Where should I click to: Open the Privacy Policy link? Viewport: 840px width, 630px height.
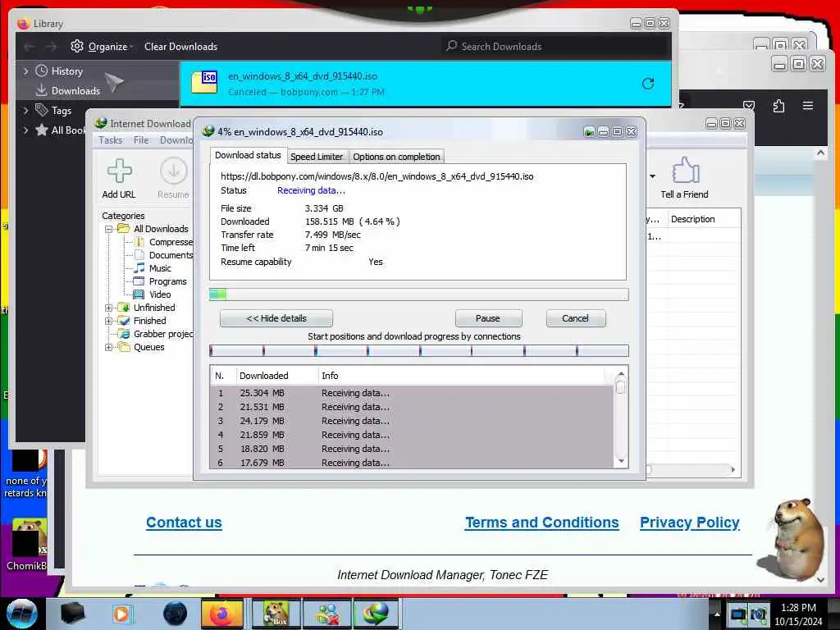690,523
